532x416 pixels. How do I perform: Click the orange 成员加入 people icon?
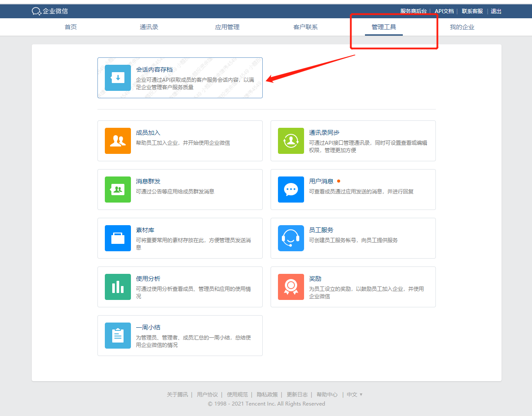[x=118, y=141]
